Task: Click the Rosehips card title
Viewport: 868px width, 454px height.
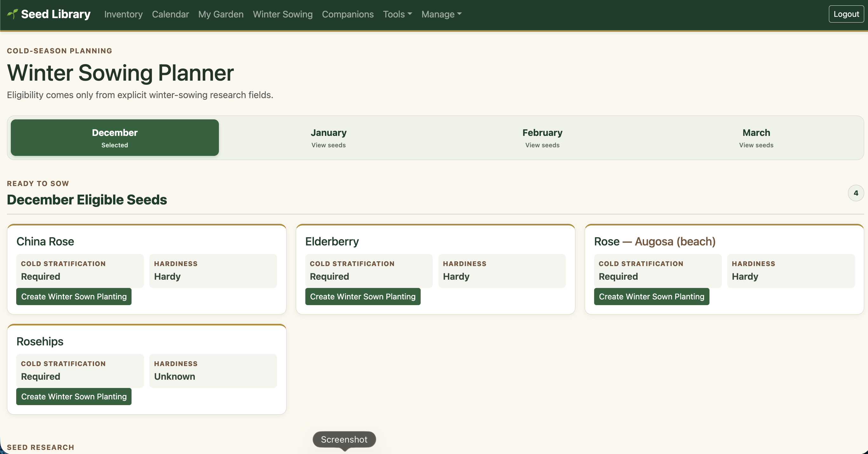Action: tap(40, 342)
